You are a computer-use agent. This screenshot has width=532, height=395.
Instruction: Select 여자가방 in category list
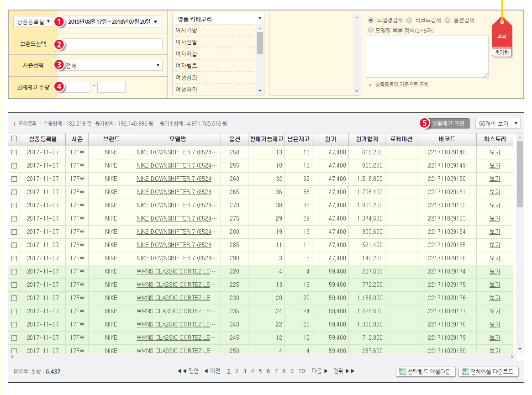click(215, 30)
